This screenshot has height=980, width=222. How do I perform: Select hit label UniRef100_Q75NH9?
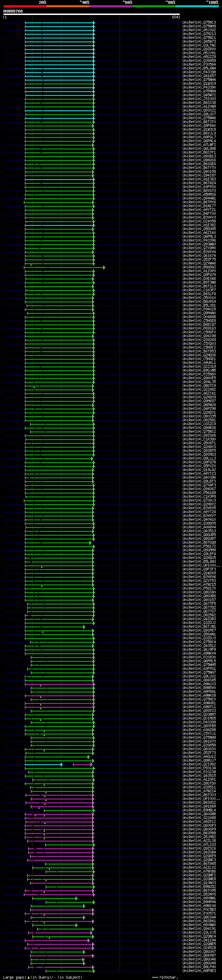(199, 26)
